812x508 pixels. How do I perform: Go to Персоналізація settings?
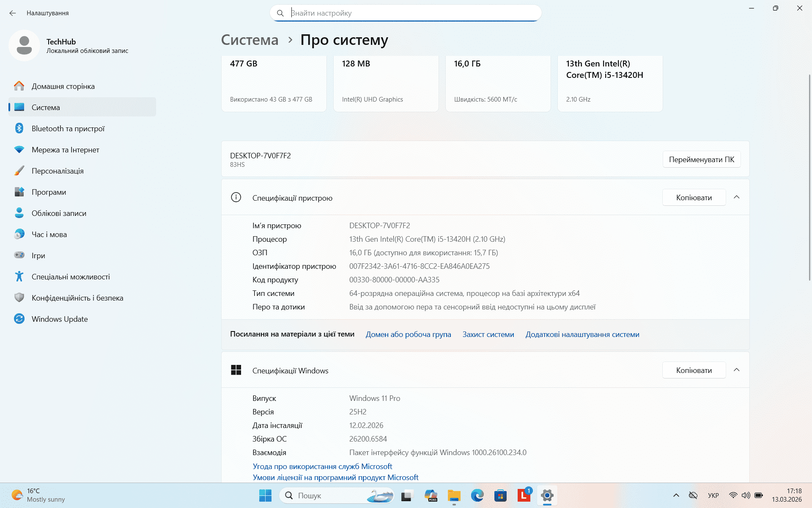pos(82,171)
